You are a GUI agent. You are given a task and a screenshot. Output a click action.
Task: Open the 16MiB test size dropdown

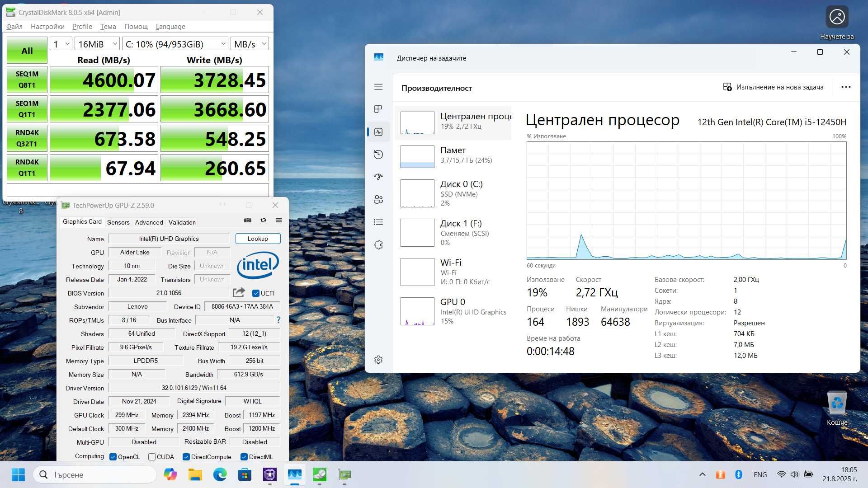point(97,44)
